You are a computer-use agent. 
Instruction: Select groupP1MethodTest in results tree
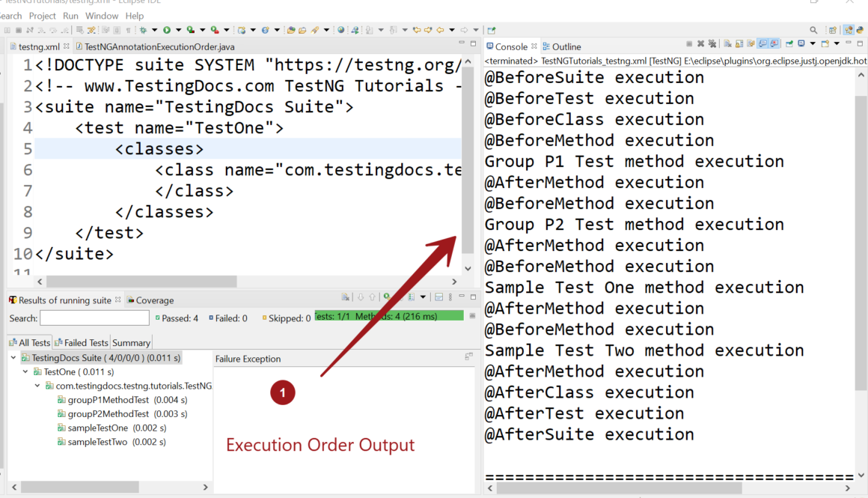click(108, 400)
